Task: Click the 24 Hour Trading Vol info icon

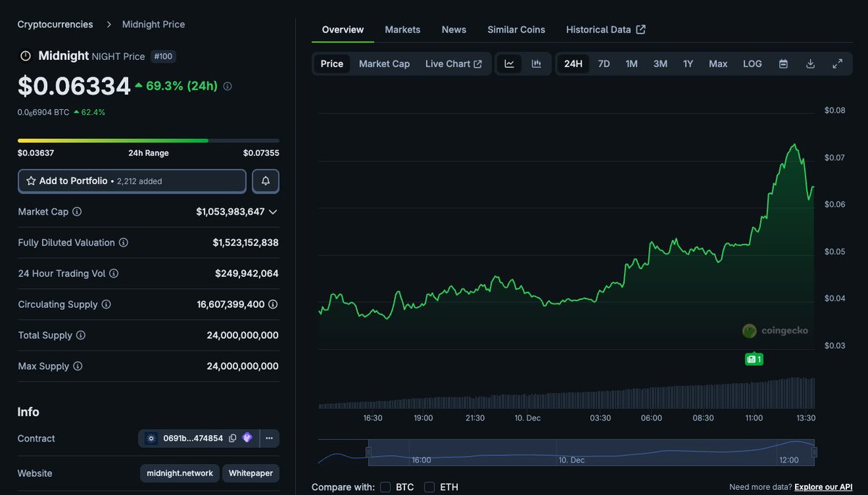Action: [x=114, y=274]
